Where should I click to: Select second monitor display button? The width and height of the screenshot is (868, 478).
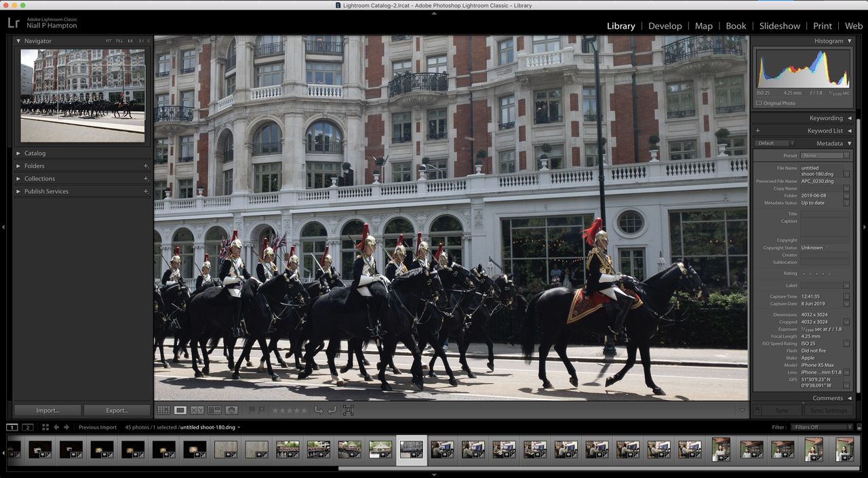tap(28, 427)
